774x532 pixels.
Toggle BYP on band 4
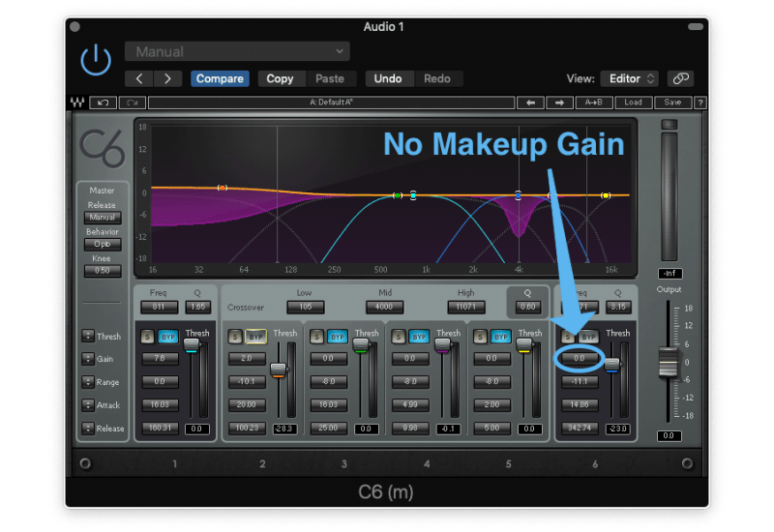coord(419,337)
